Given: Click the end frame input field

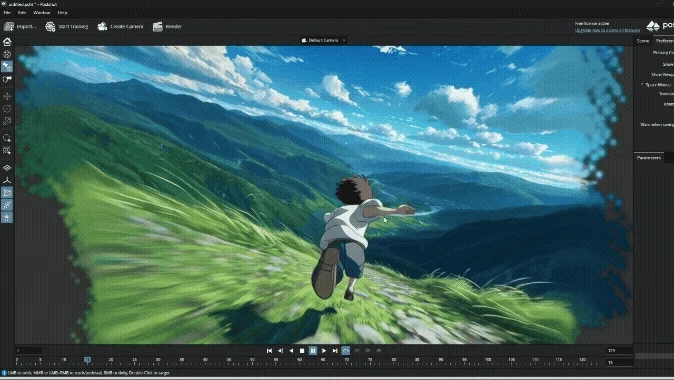Looking at the screenshot, I should point(619,351).
